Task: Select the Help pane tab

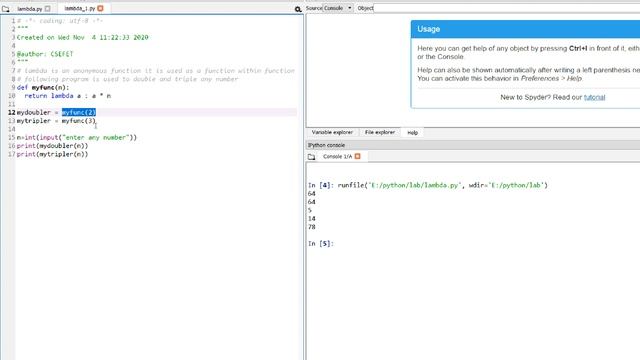Action: pyautogui.click(x=412, y=133)
